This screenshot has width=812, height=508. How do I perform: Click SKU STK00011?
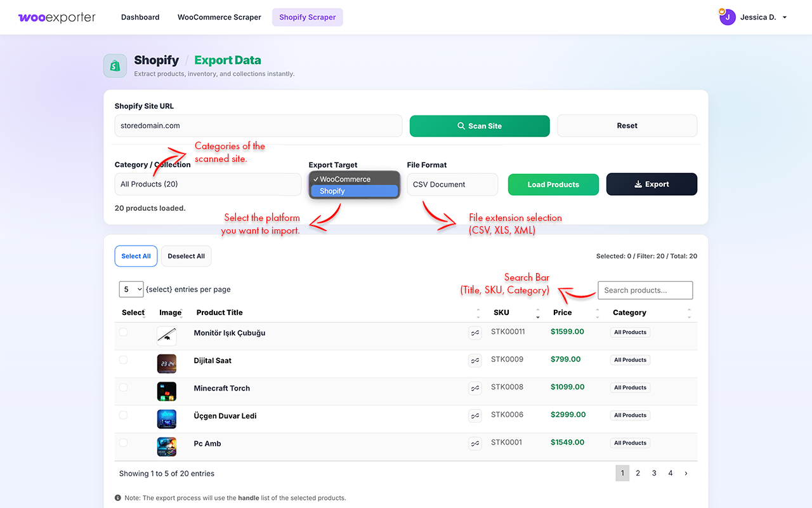click(508, 331)
